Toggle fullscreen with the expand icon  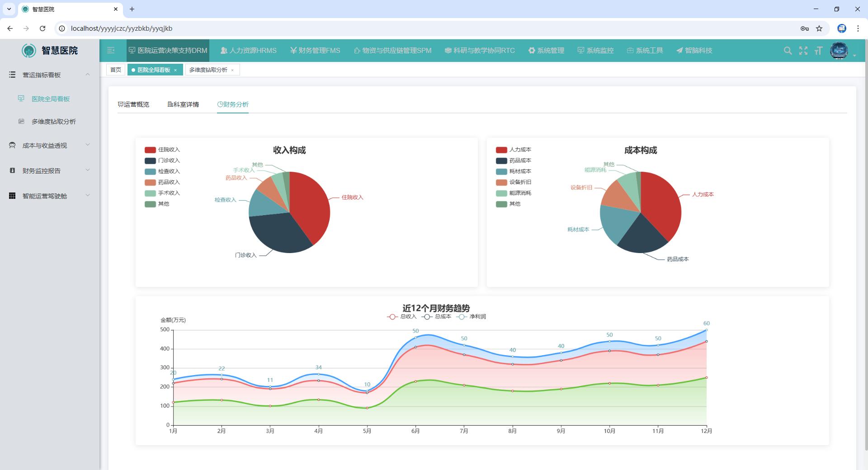coord(803,51)
